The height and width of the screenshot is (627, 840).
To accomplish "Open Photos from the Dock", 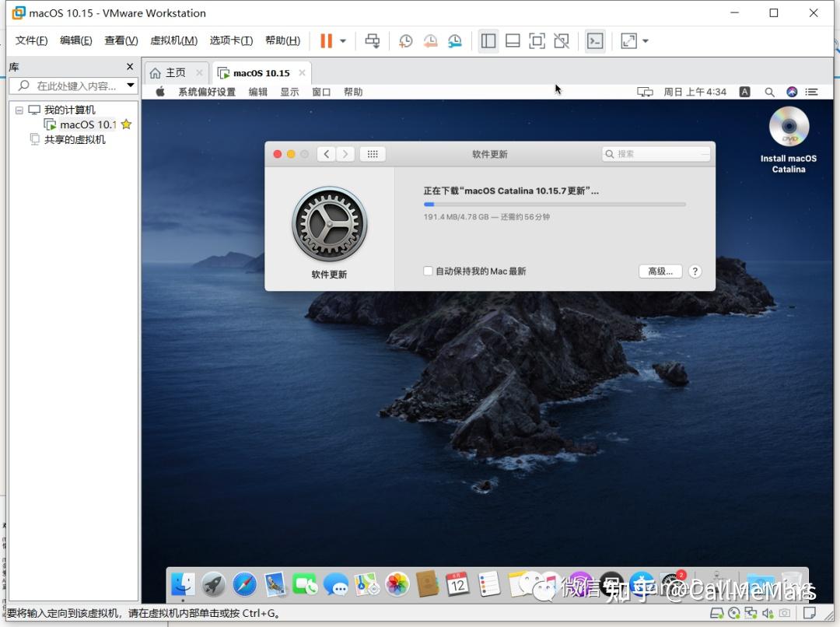I will pos(397,584).
